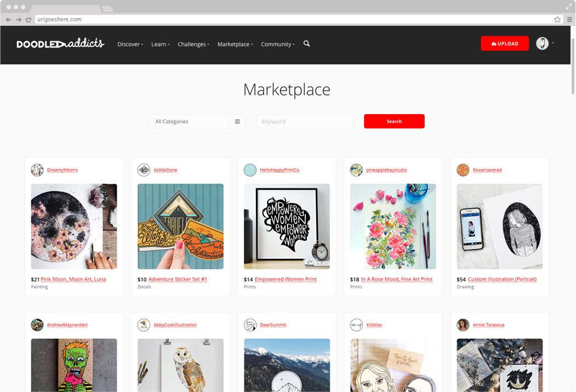This screenshot has width=576, height=392.
Task: Open the DearSummit avatar icon
Action: (x=250, y=325)
